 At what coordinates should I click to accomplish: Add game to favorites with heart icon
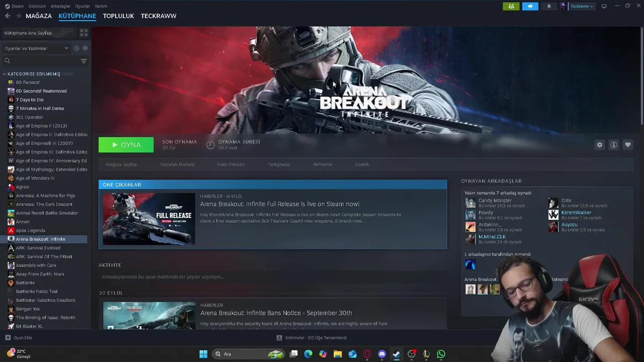click(627, 145)
